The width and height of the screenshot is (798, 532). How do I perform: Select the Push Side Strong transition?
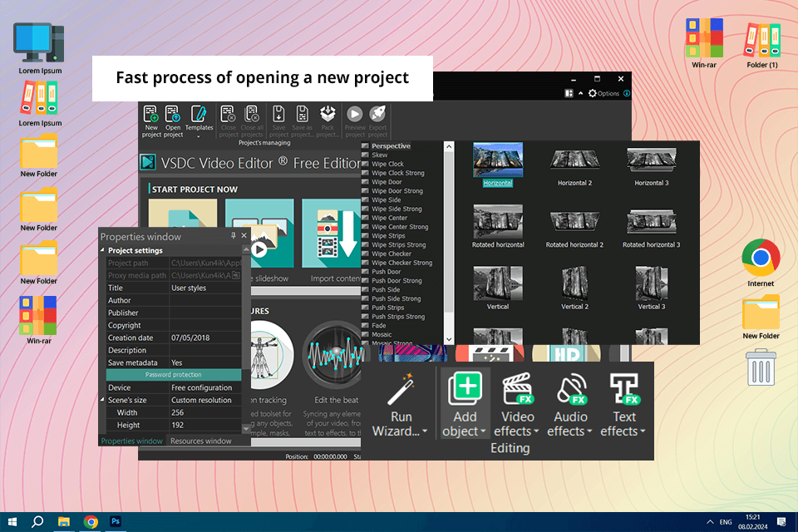click(x=396, y=298)
